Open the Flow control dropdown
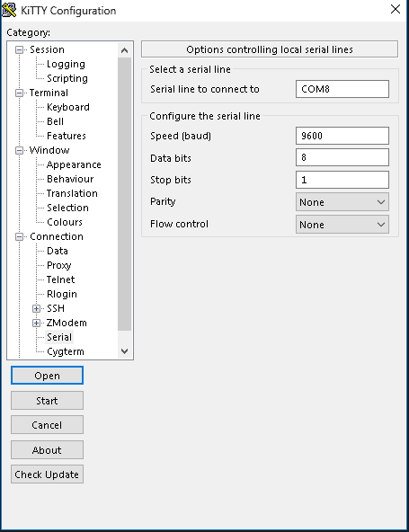The height and width of the screenshot is (532, 409). pyautogui.click(x=342, y=225)
